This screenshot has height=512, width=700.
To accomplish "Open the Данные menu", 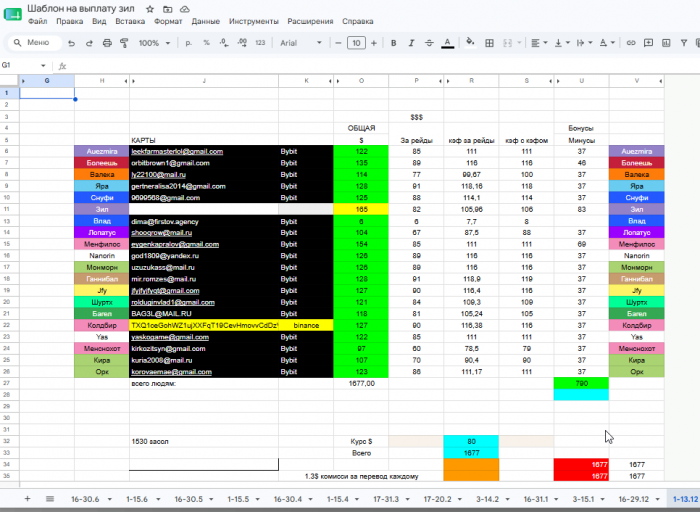I will coord(205,21).
